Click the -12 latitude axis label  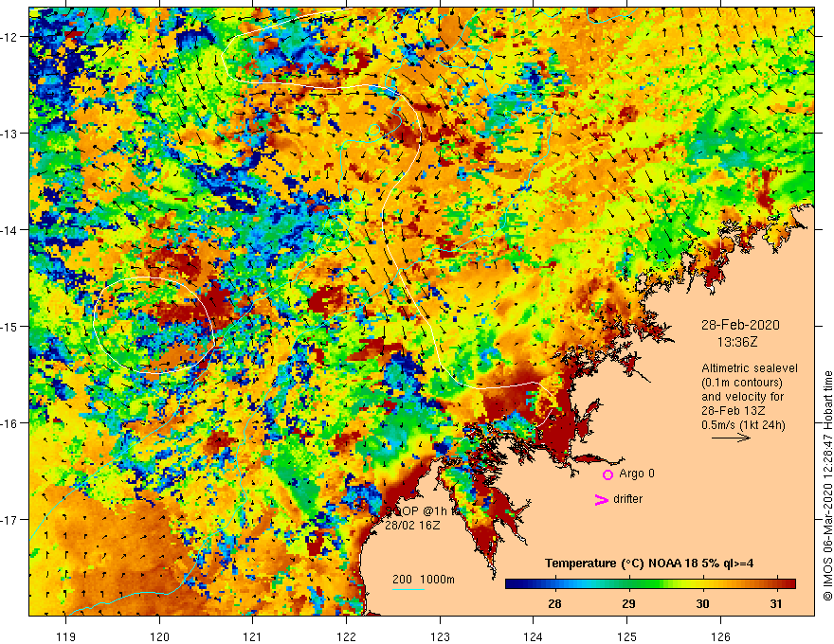pos(9,37)
